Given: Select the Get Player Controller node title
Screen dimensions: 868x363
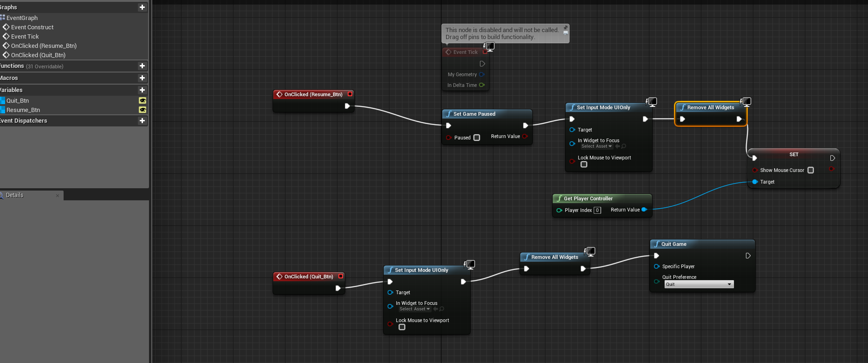Looking at the screenshot, I should pos(588,198).
